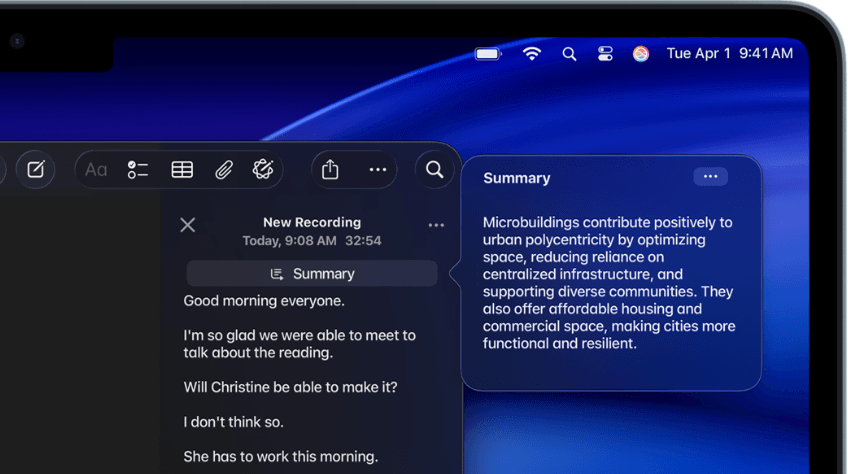This screenshot has width=848, height=474.
Task: Show battery status in menu bar
Action: tap(488, 54)
